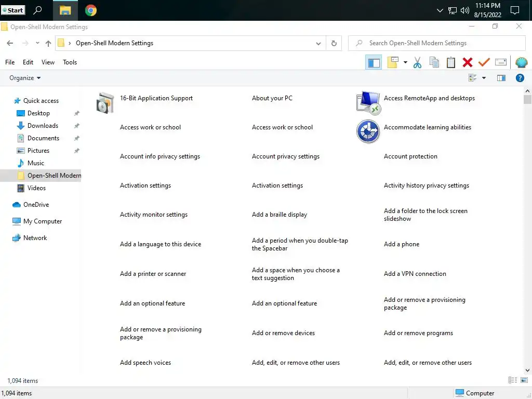Viewport: 532px width, 399px height.
Task: Open Access RemoteApp and desktops icon
Action: 368,103
